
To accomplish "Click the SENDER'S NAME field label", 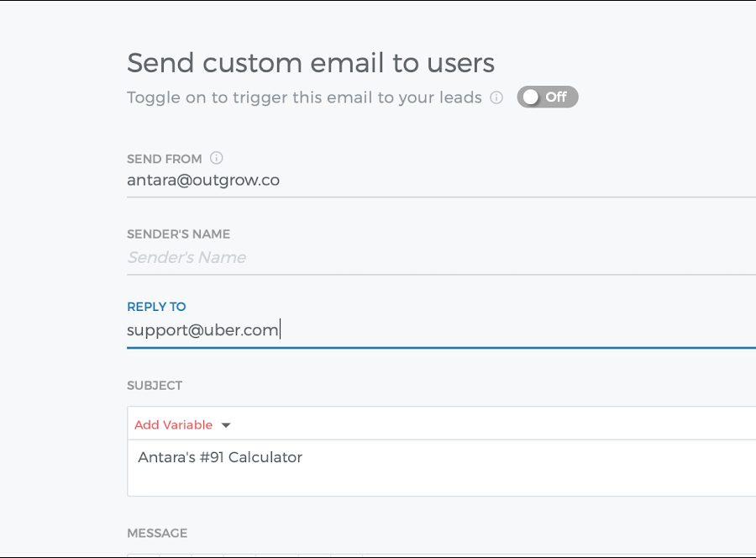I will [178, 234].
